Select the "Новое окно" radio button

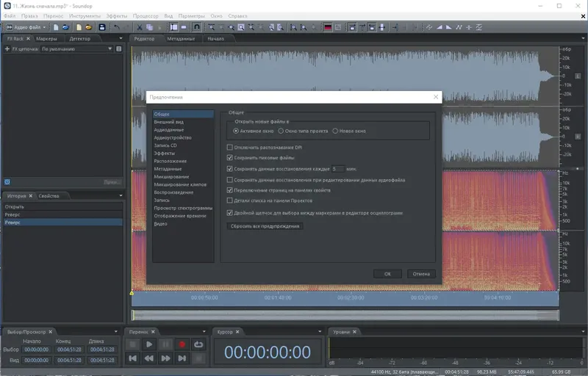(335, 131)
